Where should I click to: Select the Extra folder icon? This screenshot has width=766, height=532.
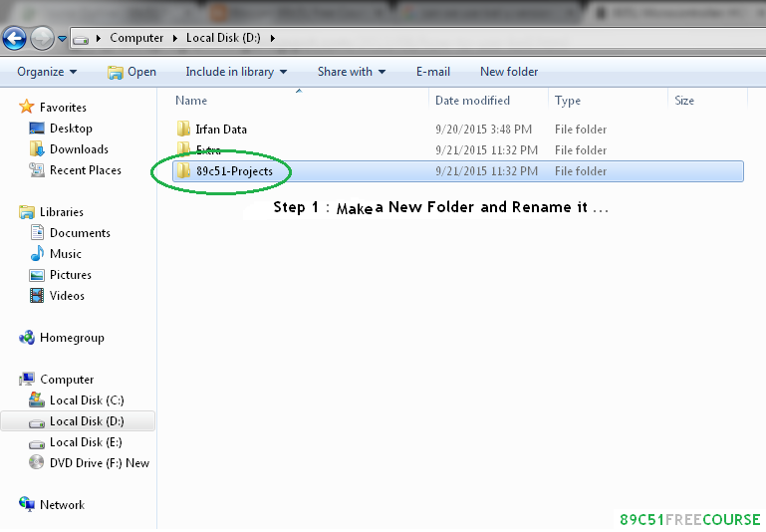tap(183, 147)
